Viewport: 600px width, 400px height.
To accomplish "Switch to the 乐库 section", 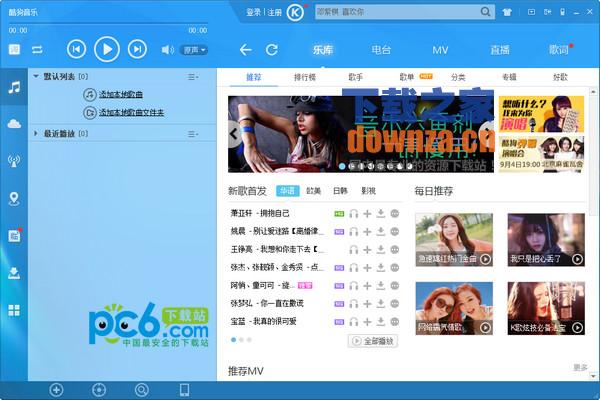I will (x=323, y=50).
